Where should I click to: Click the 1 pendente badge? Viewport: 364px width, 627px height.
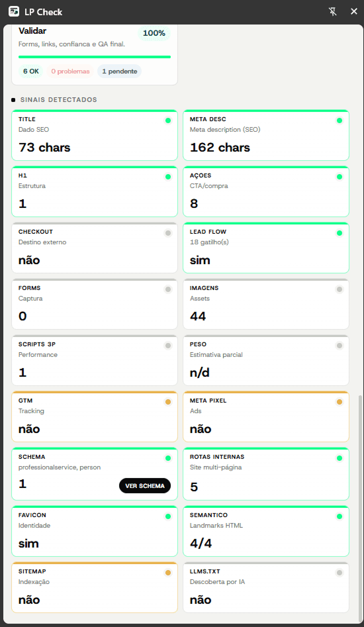coord(120,72)
